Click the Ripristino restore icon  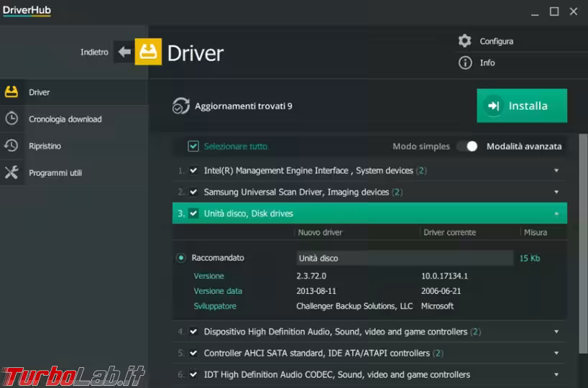click(x=12, y=145)
